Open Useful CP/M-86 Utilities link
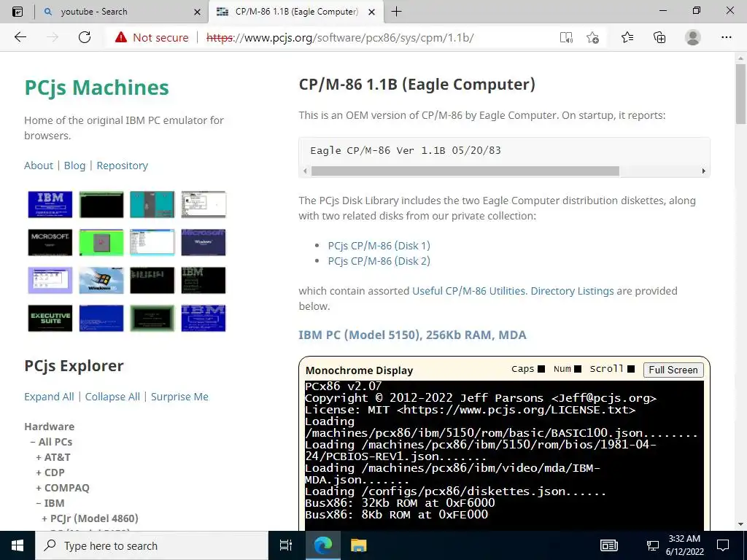 [x=470, y=291]
